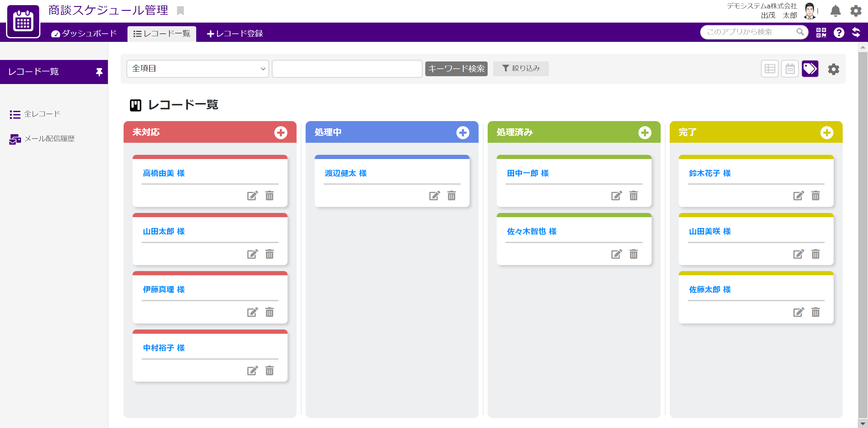Viewport: 868px width, 428px height.
Task: Edit the 中村裕子 様 card
Action: point(252,370)
